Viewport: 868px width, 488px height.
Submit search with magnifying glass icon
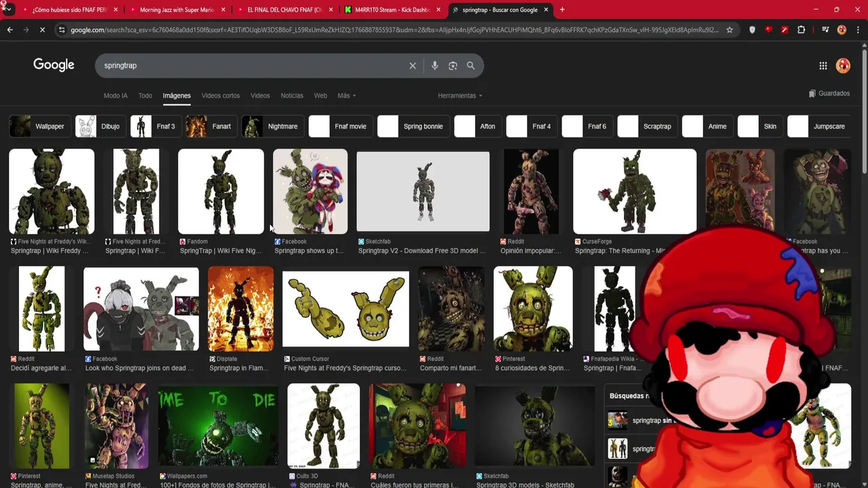tap(471, 66)
